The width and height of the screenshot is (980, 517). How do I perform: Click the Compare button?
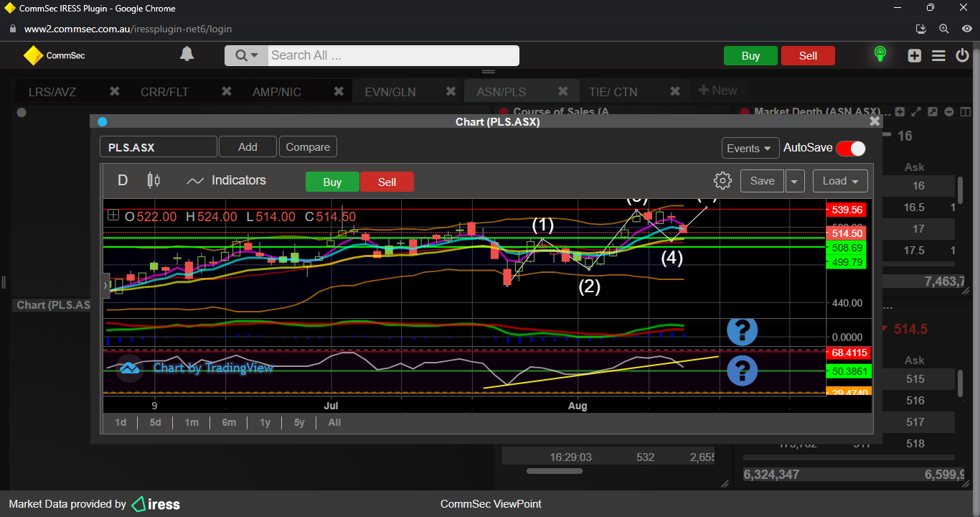(x=308, y=146)
